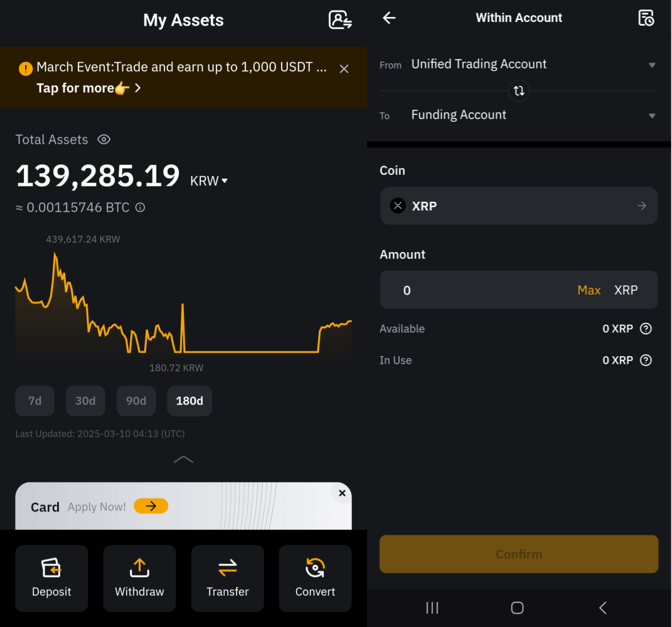The height and width of the screenshot is (627, 672).
Task: Click the '439,617.24 KRW' chart peak label
Action: click(x=83, y=239)
